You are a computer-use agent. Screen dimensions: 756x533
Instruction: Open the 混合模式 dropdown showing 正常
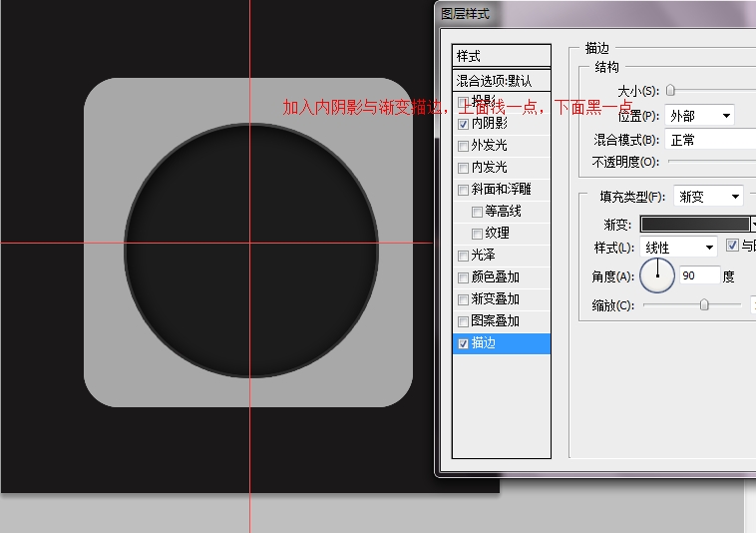710,140
